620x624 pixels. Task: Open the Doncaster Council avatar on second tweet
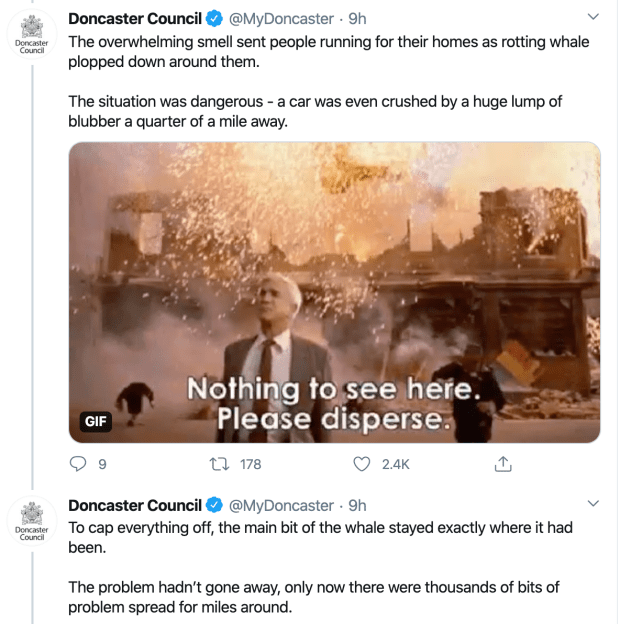[x=33, y=522]
